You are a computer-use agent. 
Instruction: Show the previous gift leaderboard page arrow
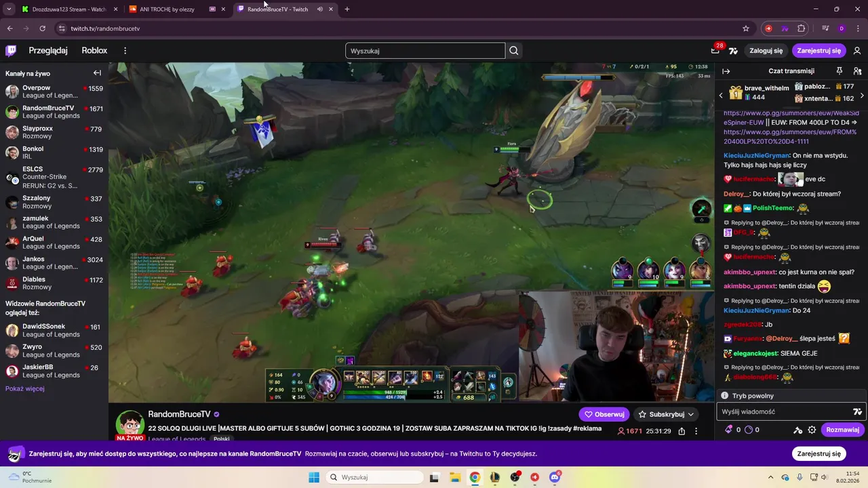tap(721, 96)
